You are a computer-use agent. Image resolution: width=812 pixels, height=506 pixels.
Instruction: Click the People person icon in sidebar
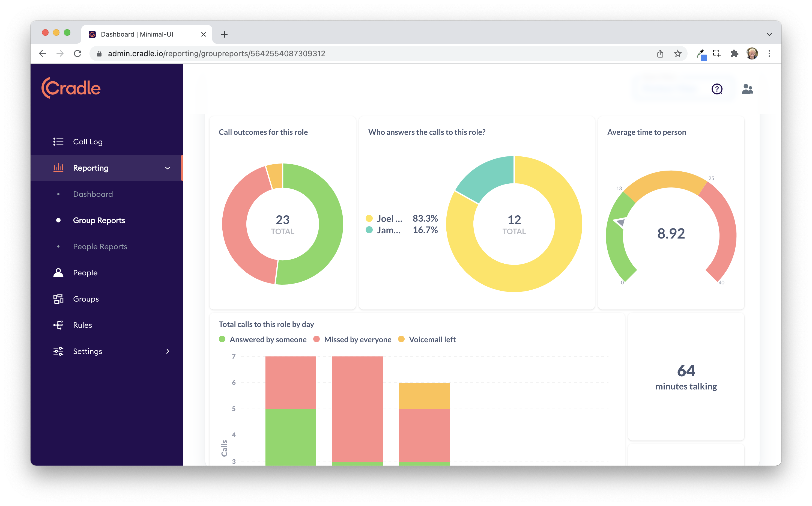[x=58, y=273]
